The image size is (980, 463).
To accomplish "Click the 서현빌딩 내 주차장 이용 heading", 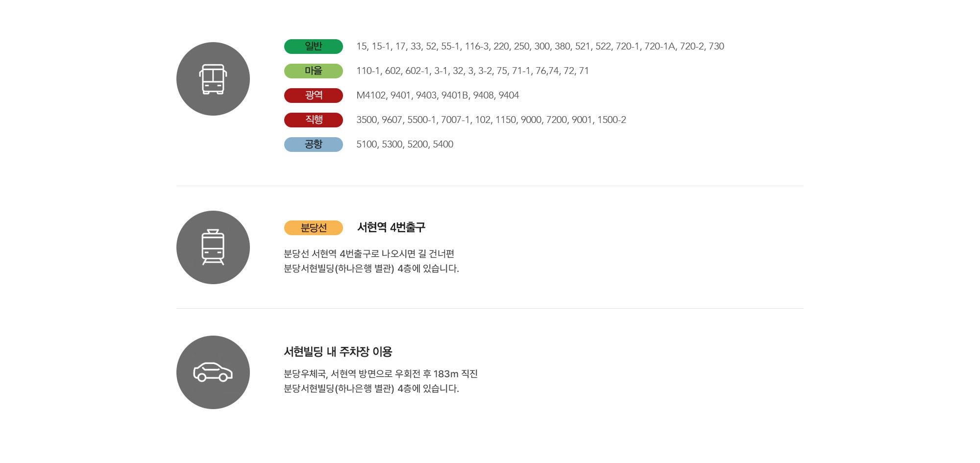I will click(338, 352).
